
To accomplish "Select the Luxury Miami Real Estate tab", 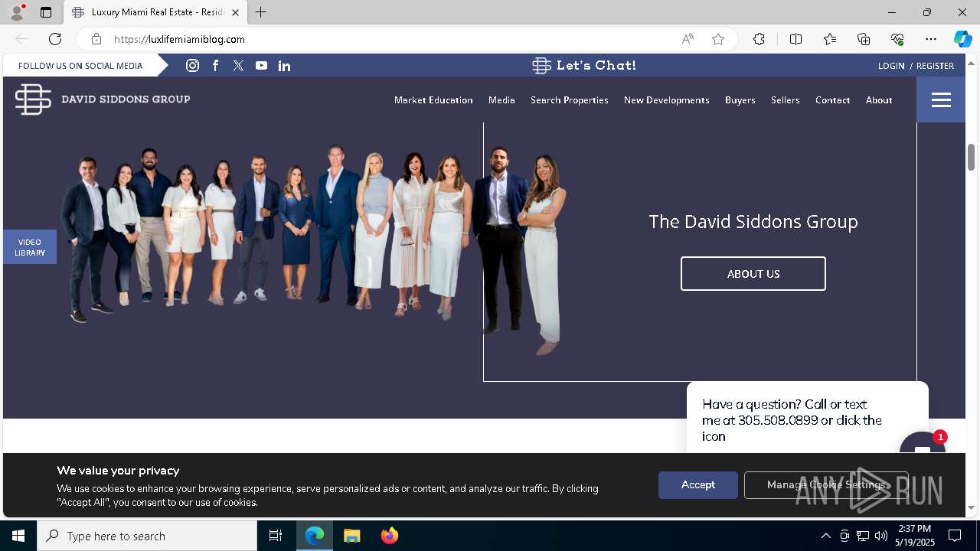I will [x=155, y=12].
